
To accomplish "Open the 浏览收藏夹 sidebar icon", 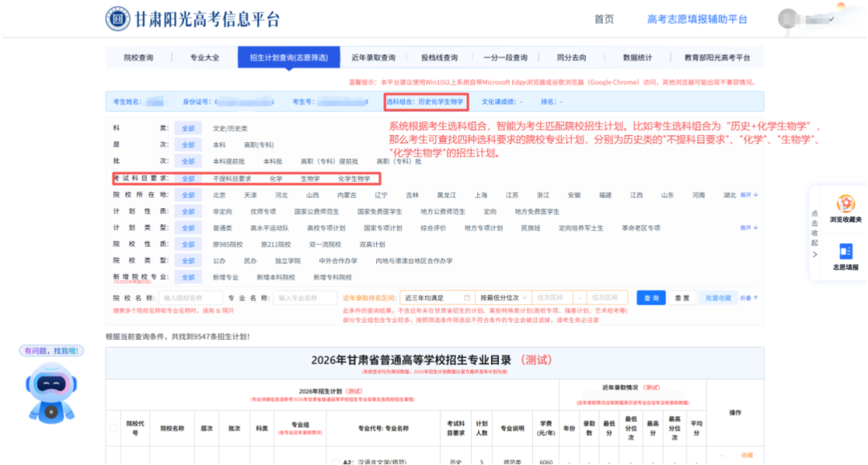I will pyautogui.click(x=845, y=209).
